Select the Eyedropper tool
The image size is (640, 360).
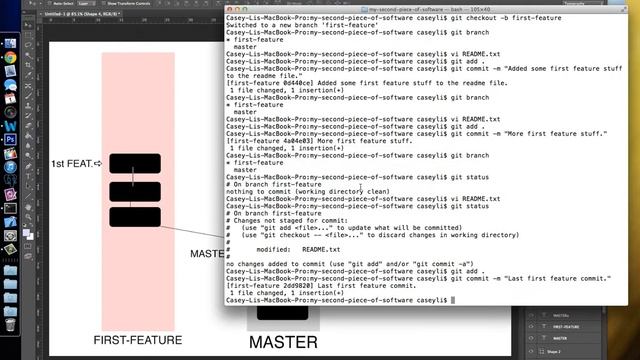click(x=28, y=75)
